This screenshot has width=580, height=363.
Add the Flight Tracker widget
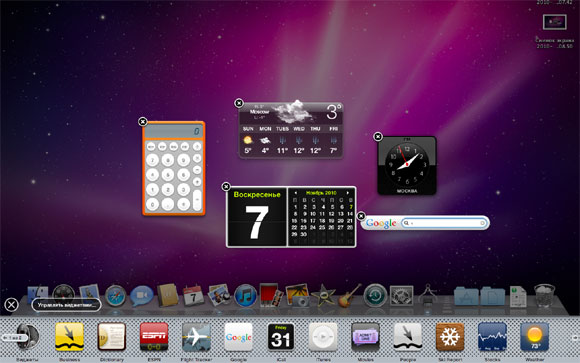[196, 336]
